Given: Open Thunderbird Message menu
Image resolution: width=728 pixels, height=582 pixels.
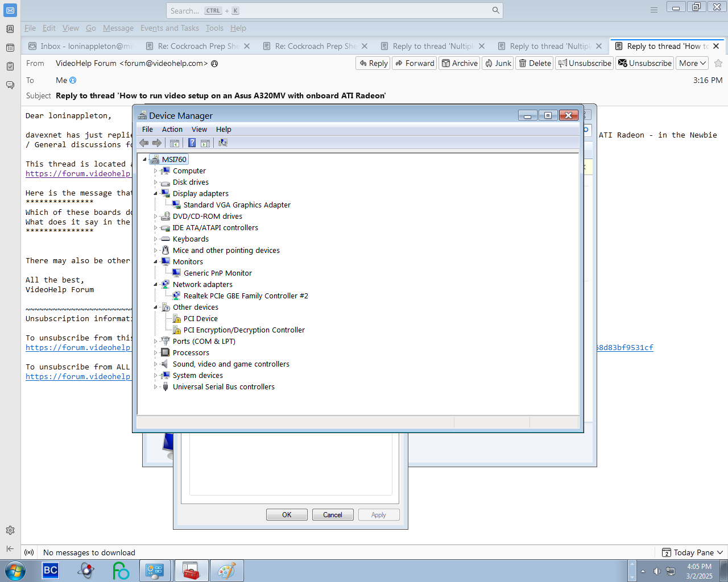Looking at the screenshot, I should [118, 28].
